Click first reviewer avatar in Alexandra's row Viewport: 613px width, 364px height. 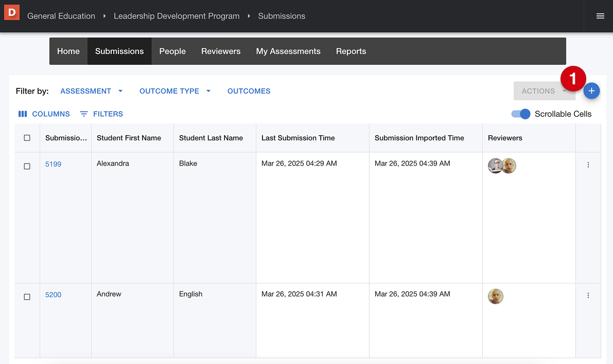click(495, 166)
